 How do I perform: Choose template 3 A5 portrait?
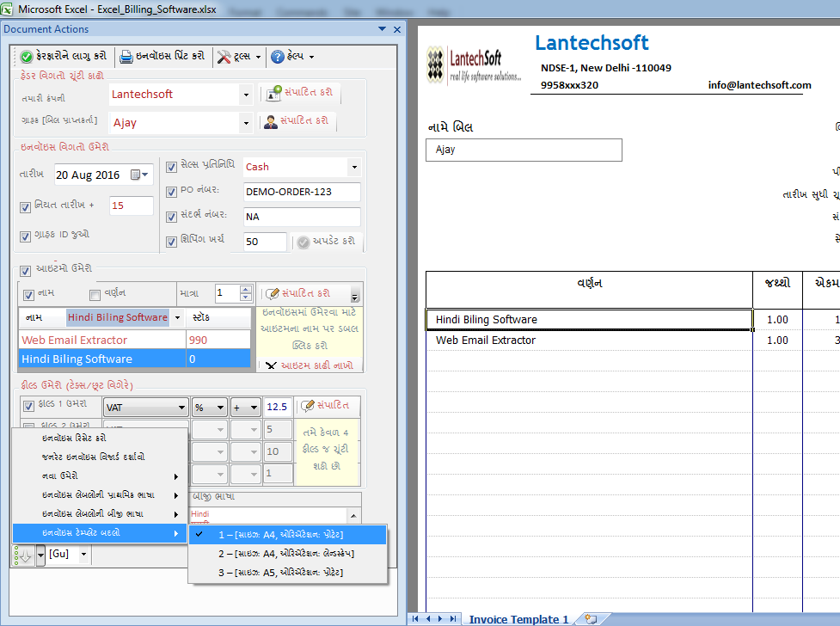[x=288, y=573]
